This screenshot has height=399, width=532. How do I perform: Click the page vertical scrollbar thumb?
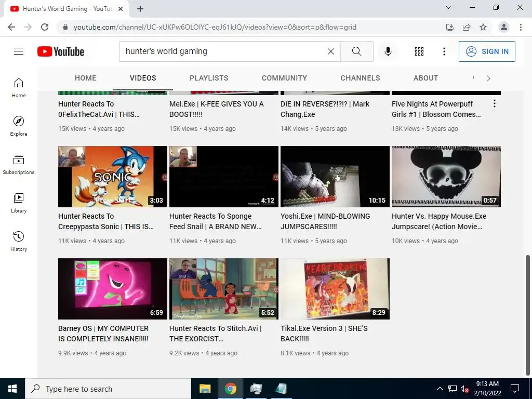528,315
